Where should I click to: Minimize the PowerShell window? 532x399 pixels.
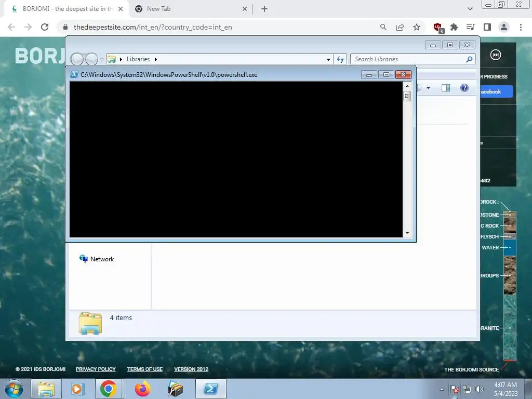click(369, 75)
